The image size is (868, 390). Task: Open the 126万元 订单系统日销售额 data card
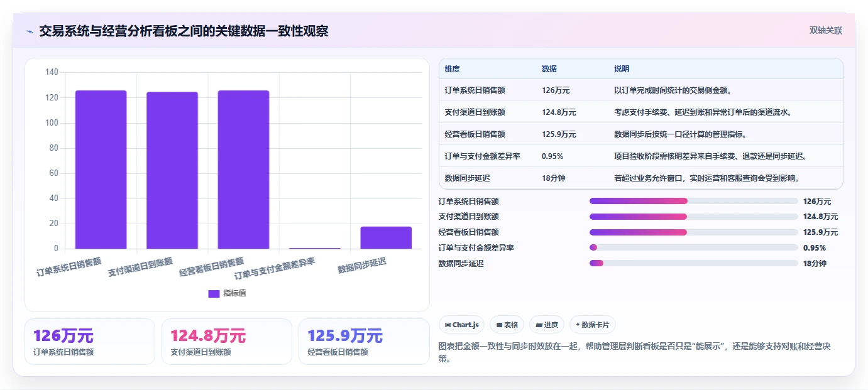tap(90, 342)
